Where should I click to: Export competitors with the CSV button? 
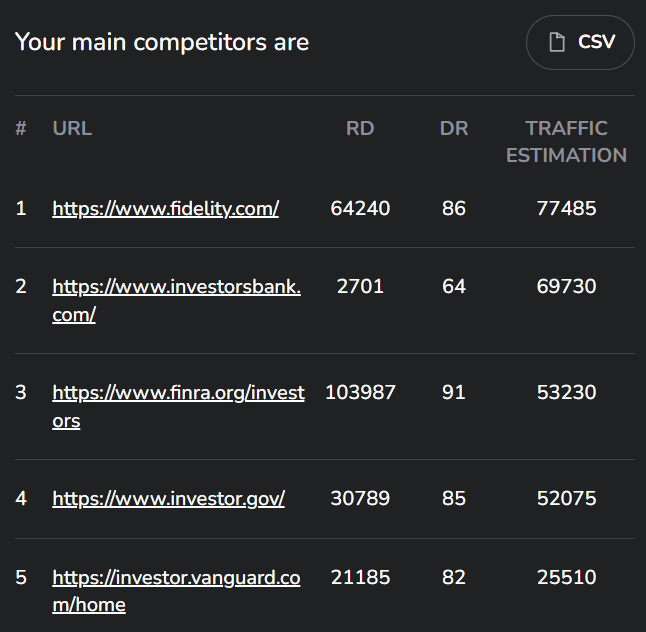click(x=580, y=42)
